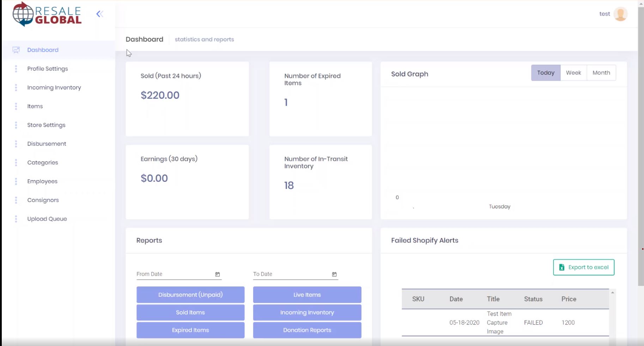
Task: Open the From Date calendar icon
Action: coord(217,274)
